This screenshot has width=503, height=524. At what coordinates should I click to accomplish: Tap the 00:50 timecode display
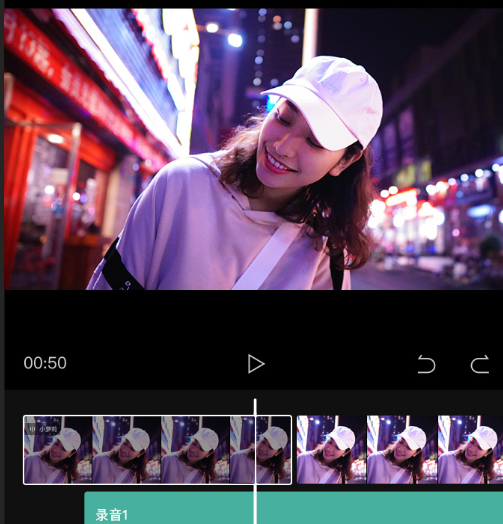(x=45, y=363)
